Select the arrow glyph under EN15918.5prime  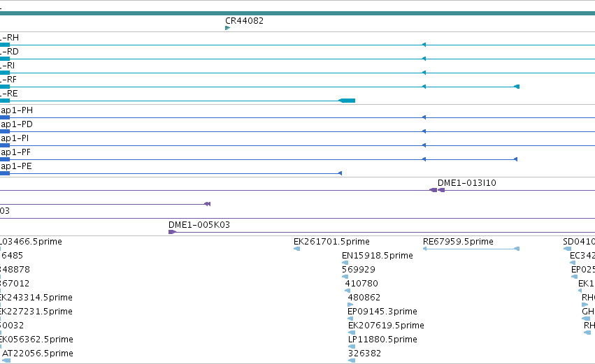(x=345, y=263)
